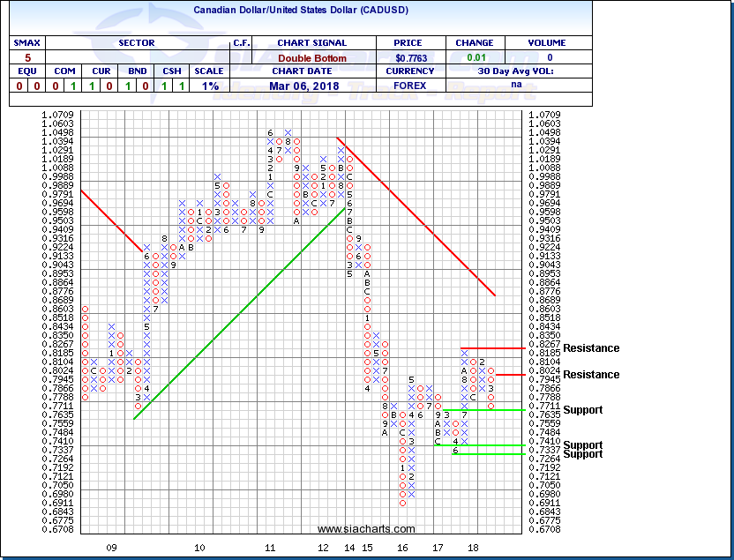Click the CHART SIGNAL header
Image resolution: width=734 pixels, height=560 pixels.
coord(312,42)
